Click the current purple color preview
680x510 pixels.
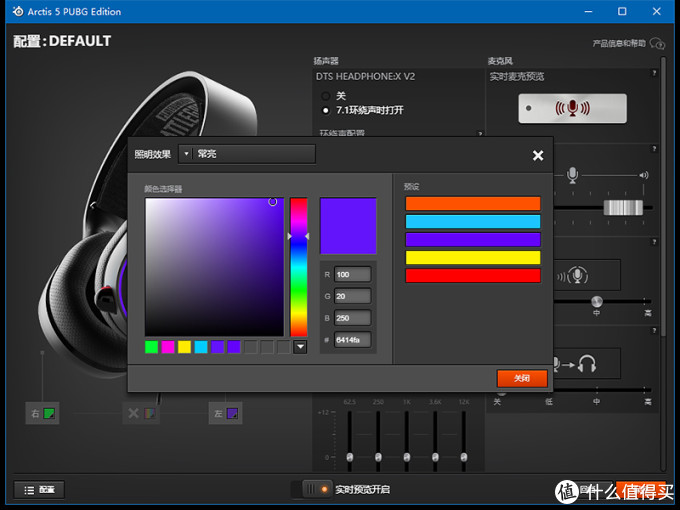click(348, 226)
